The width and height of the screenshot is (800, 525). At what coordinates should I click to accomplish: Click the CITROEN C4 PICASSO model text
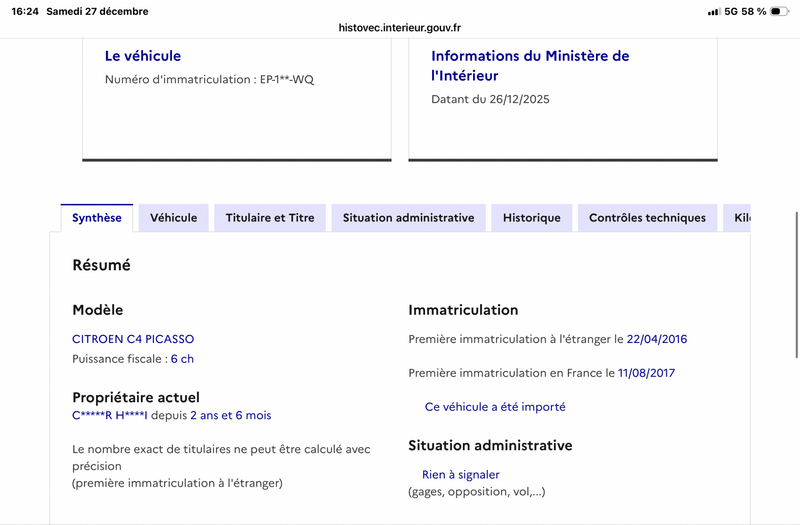click(133, 339)
